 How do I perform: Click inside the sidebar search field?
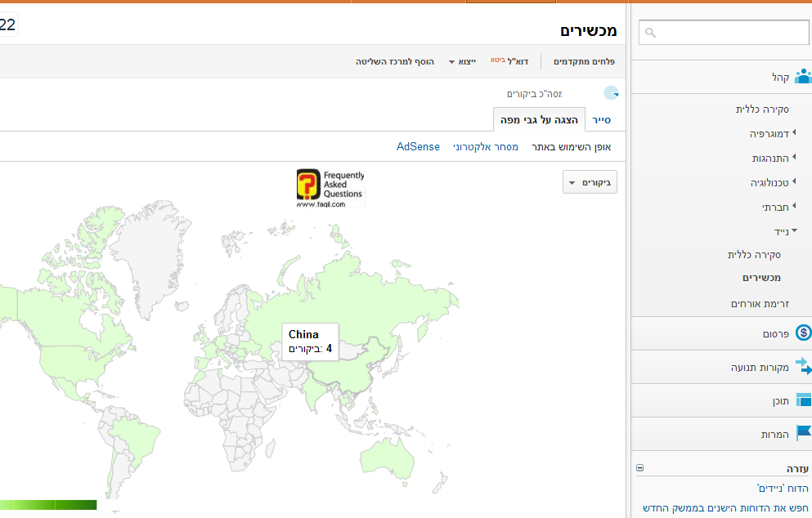tap(732, 33)
